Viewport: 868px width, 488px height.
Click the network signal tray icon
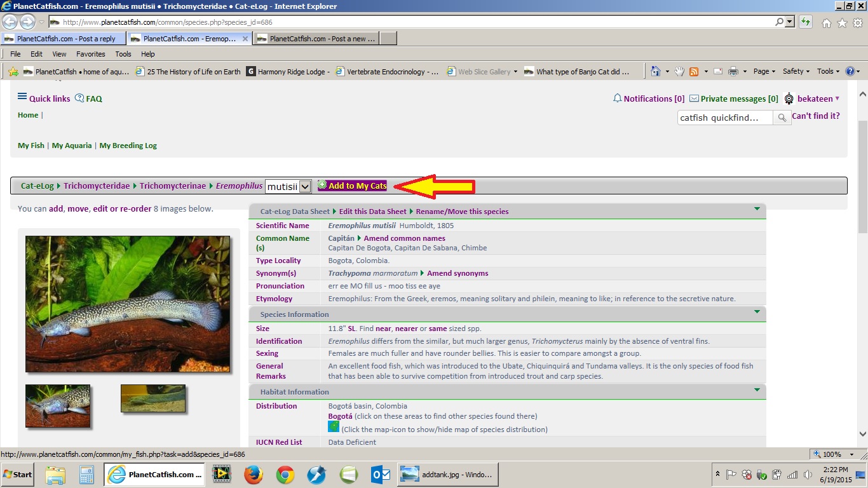tap(792, 475)
